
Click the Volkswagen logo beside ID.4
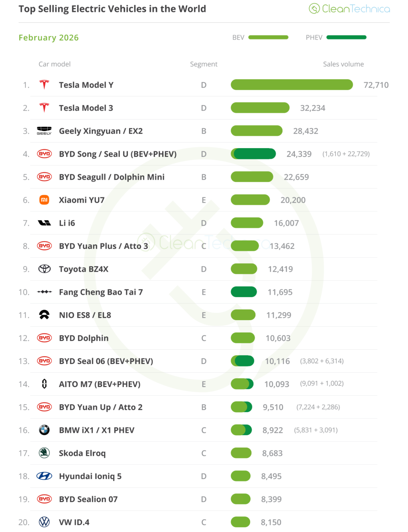pyautogui.click(x=44, y=522)
